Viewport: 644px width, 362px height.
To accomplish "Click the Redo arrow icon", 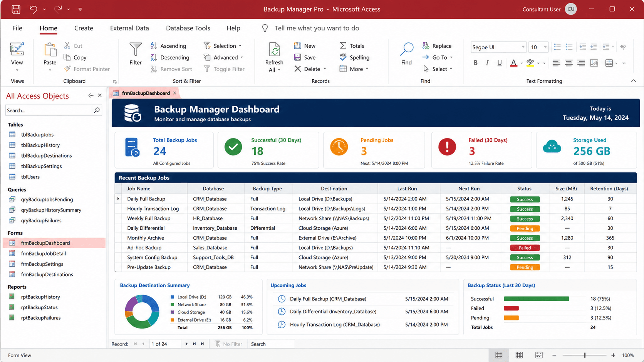I will 58,9.
